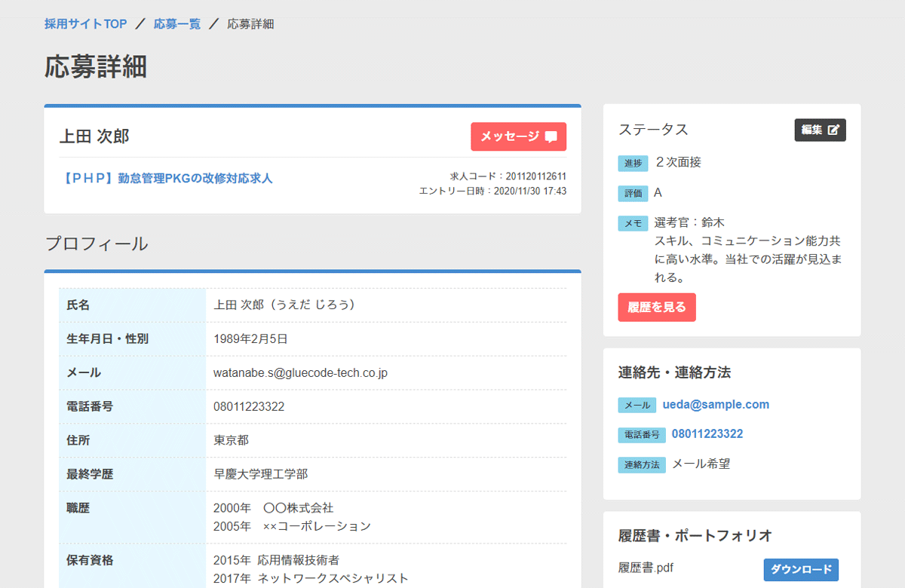The height and width of the screenshot is (588, 905).
Task: Click the ueda@sample.com email link
Action: (716, 405)
